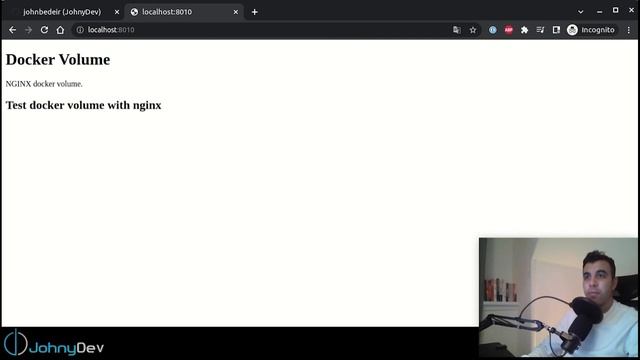
Task: Open the tab search dropdown chevron
Action: click(580, 12)
